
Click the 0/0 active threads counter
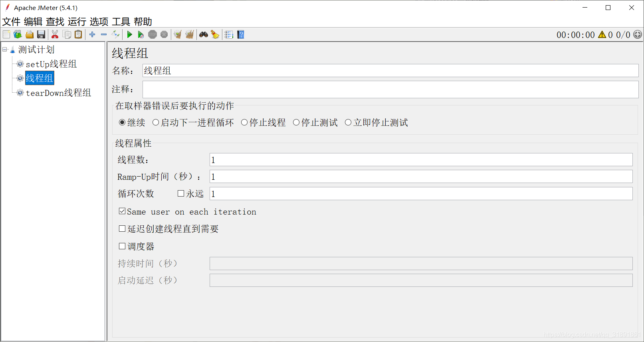pos(623,35)
